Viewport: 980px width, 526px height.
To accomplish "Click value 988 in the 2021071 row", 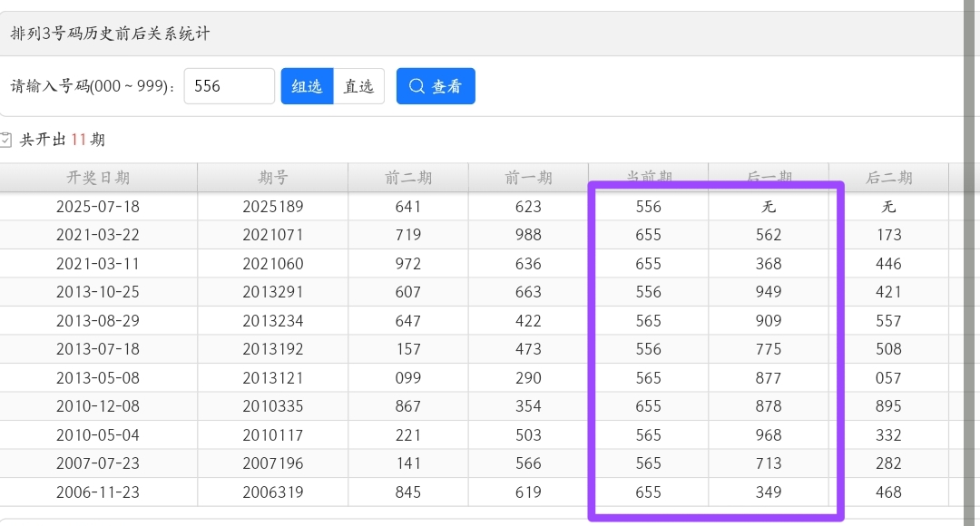I will (528, 235).
